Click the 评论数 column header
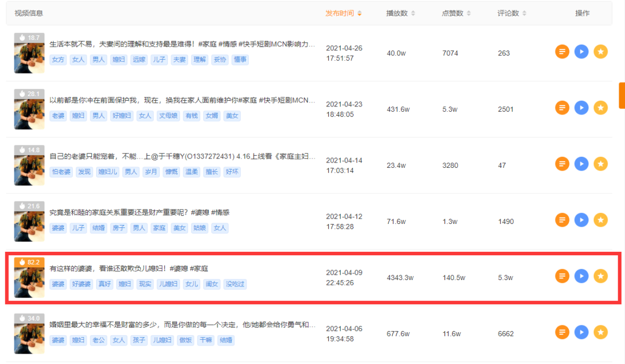Image resolution: width=625 pixels, height=364 pixels. tap(508, 13)
